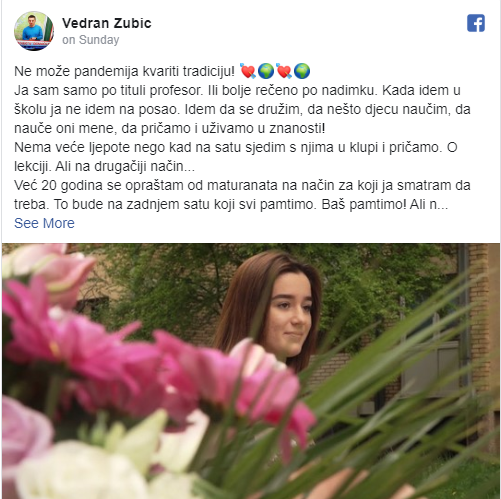Image resolution: width=501 pixels, height=499 pixels.
Task: Click the sentence starting "Već 20 godina"
Action: (x=242, y=185)
